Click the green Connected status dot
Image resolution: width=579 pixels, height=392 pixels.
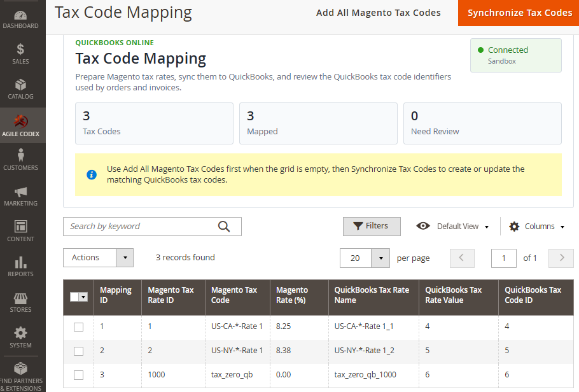[x=480, y=50]
